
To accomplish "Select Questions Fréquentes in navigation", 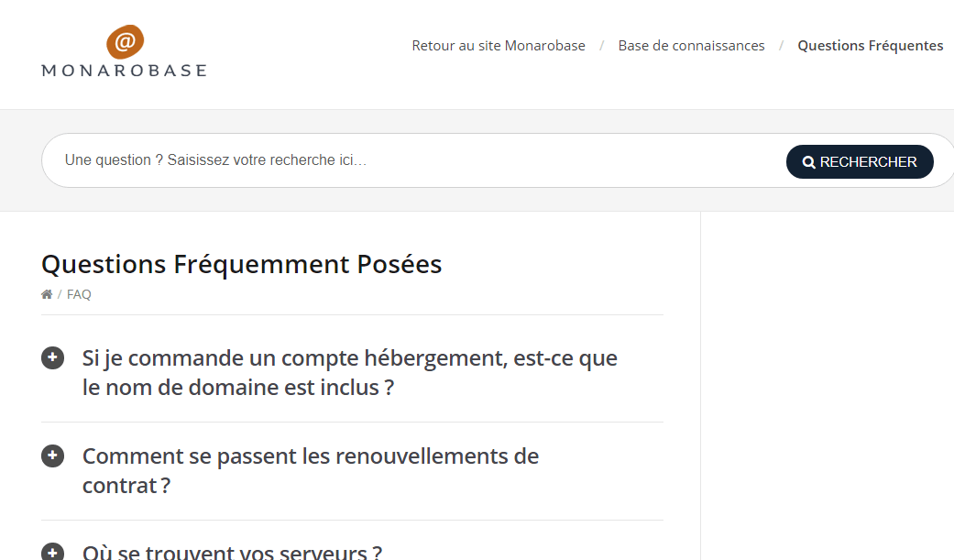I will (870, 46).
